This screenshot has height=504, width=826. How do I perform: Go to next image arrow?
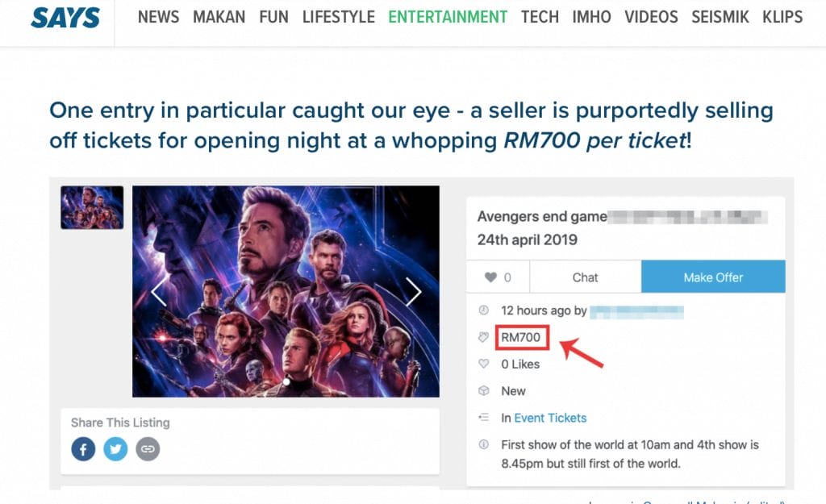click(413, 292)
